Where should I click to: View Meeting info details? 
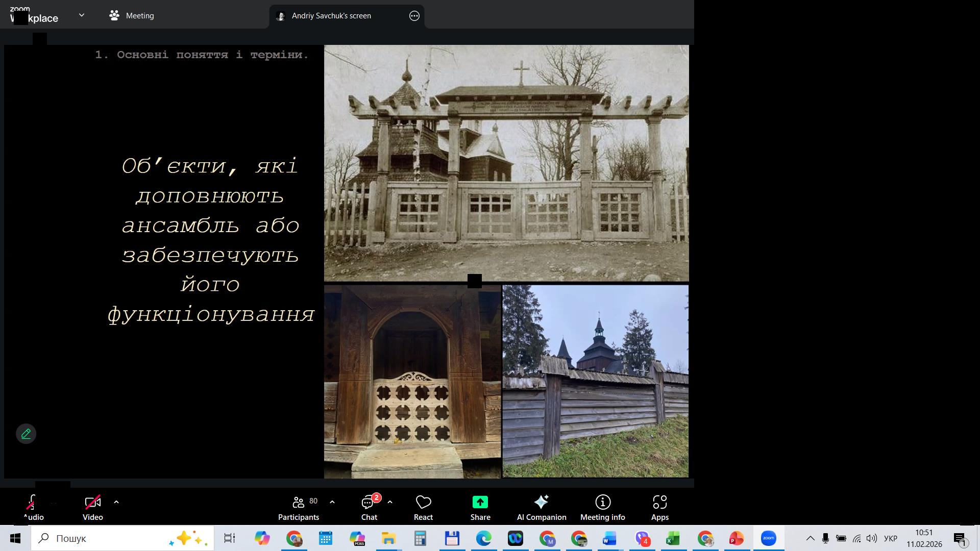602,506
